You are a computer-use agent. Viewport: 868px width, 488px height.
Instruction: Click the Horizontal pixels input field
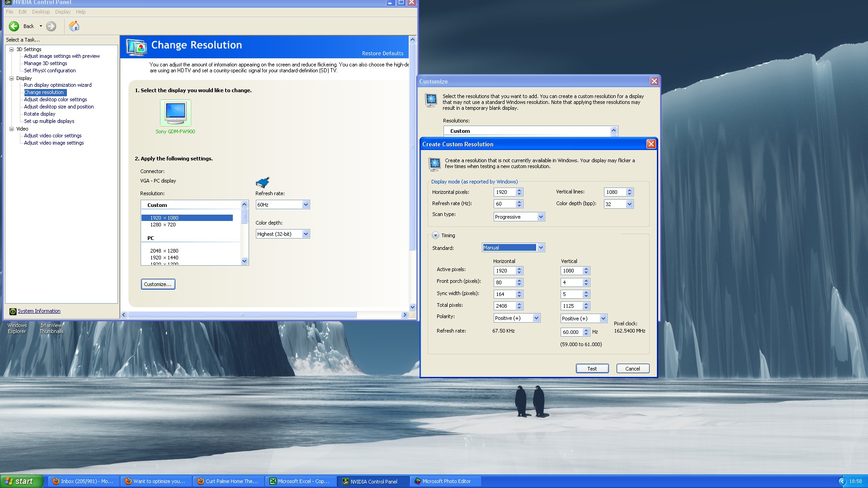[x=505, y=192]
